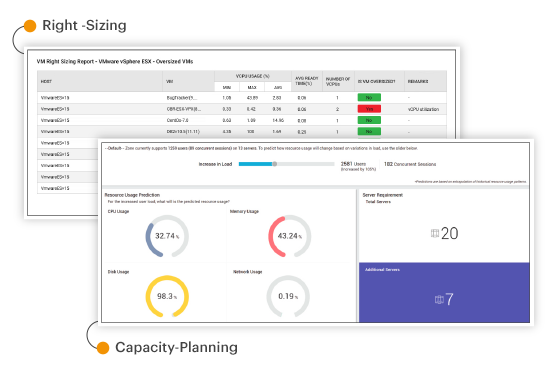Click the Capacity-Planning caption
Image resolution: width=558 pixels, height=374 pixels.
(177, 347)
